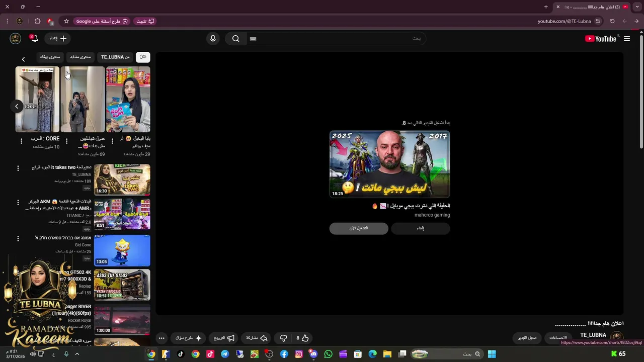Screen dimensions: 644x362
Task: Open the account avatar menu
Action: coord(16,39)
